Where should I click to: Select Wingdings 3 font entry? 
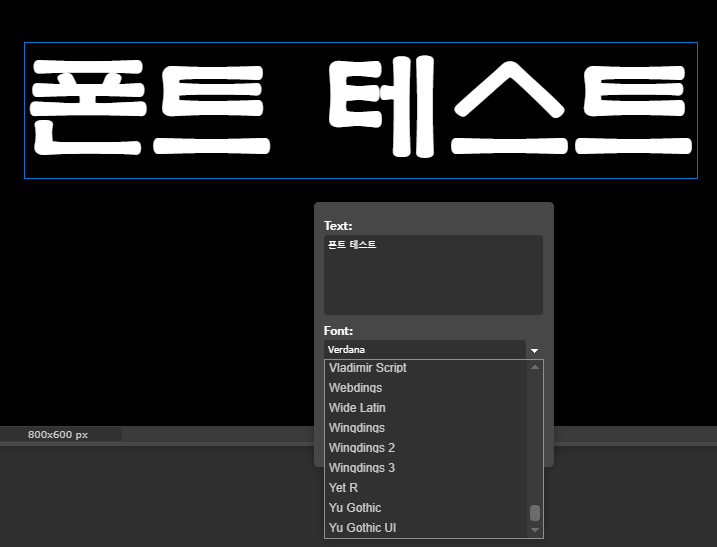425,468
